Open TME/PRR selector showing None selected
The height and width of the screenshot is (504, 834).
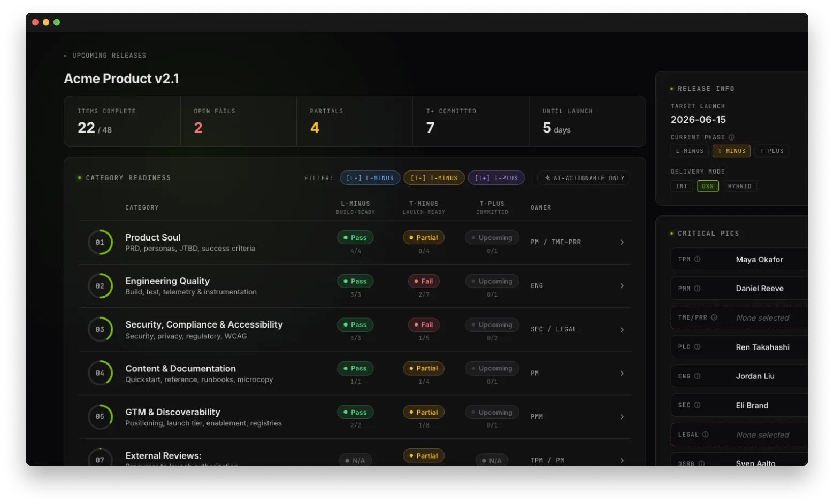tap(739, 317)
